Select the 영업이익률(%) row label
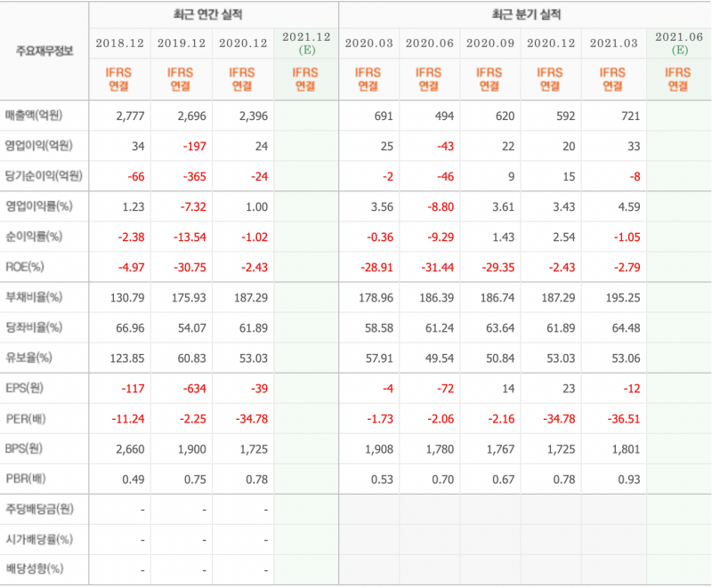This screenshot has height=588, width=712. pyautogui.click(x=38, y=206)
